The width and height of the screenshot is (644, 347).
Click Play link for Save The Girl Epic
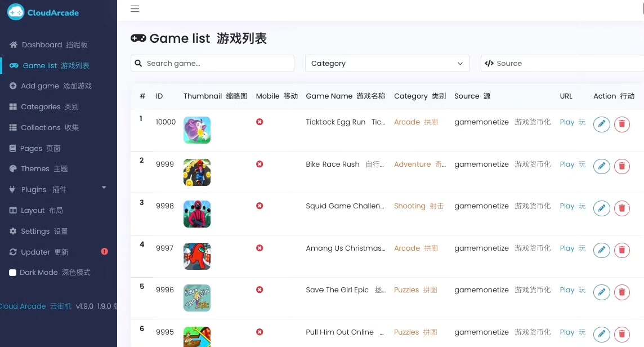(x=573, y=290)
